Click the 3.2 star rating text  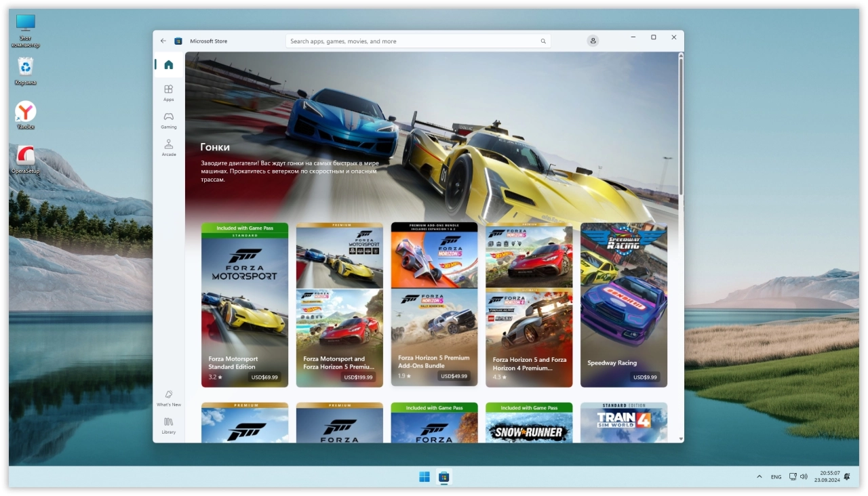click(215, 377)
